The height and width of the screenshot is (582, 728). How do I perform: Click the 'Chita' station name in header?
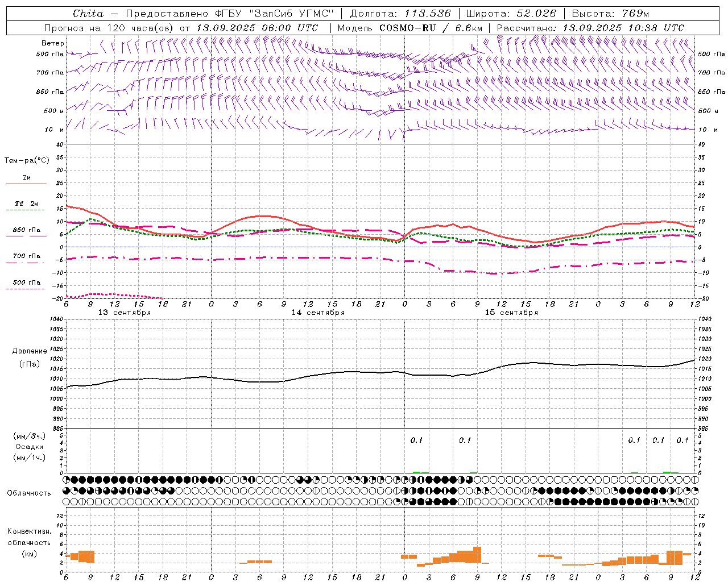tap(88, 14)
